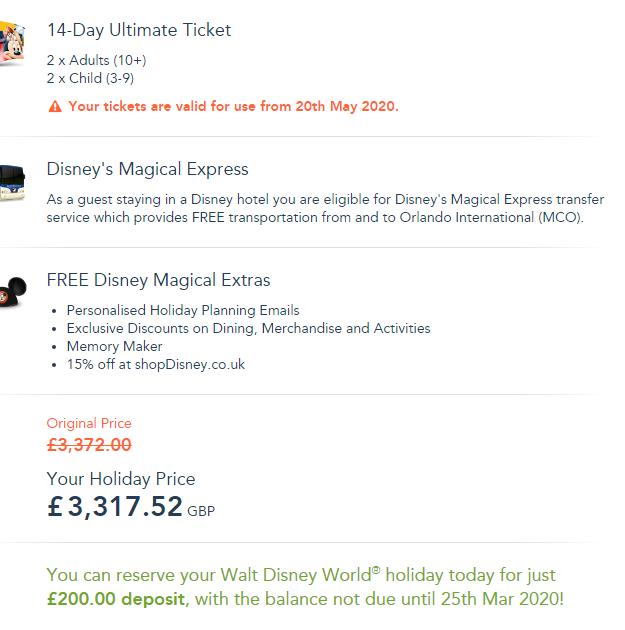Open the Disney's Magical Express heading
Screen dimensions: 625x630
pyautogui.click(x=147, y=169)
